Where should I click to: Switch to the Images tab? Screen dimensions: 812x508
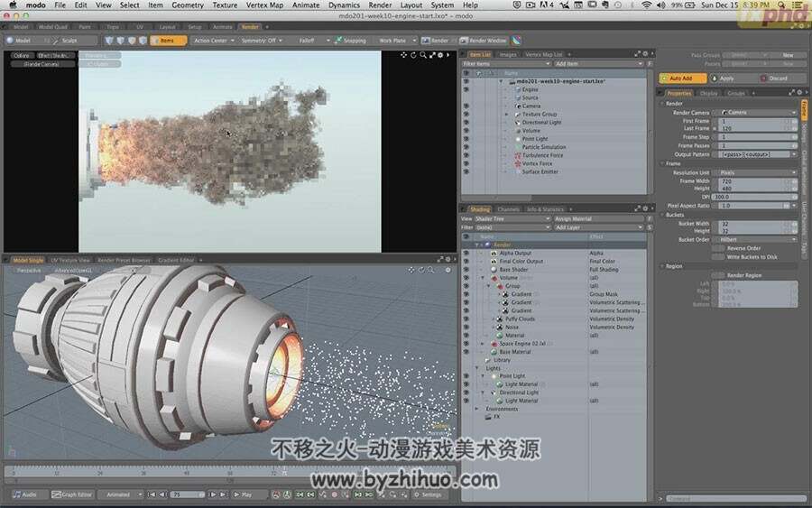pyautogui.click(x=507, y=54)
